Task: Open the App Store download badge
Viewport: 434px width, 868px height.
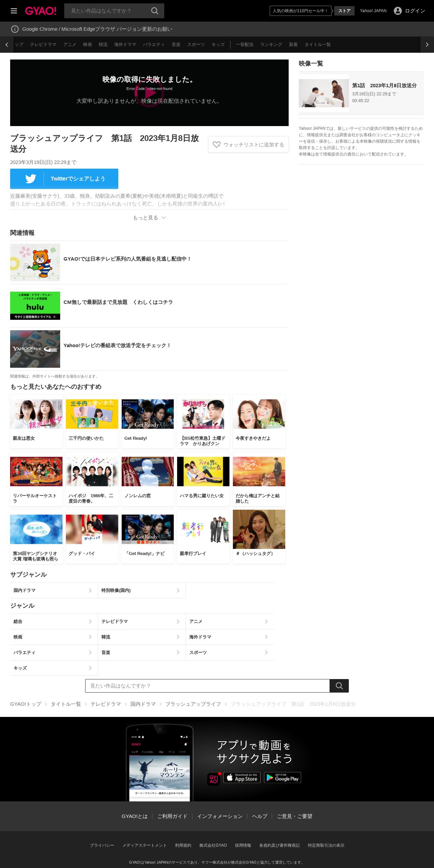Action: [242, 778]
